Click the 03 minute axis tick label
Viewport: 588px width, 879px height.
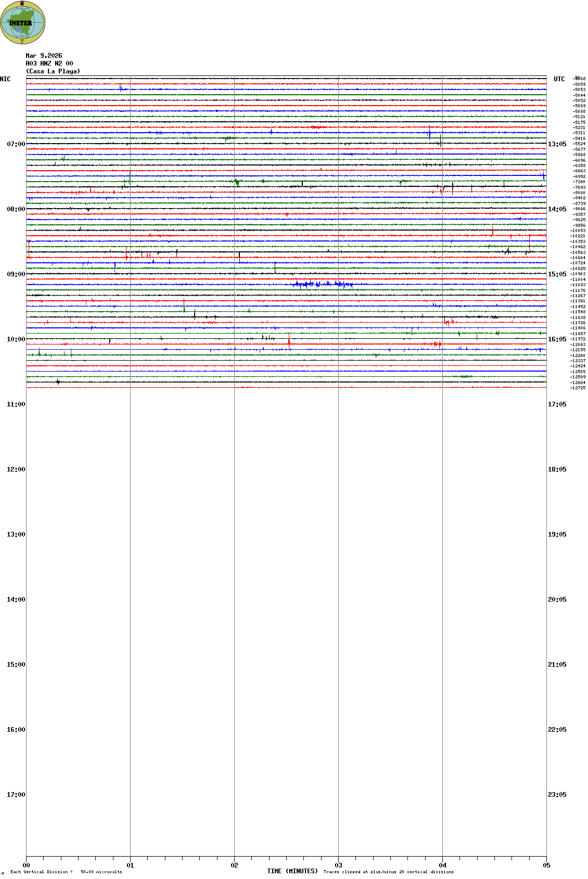(338, 865)
